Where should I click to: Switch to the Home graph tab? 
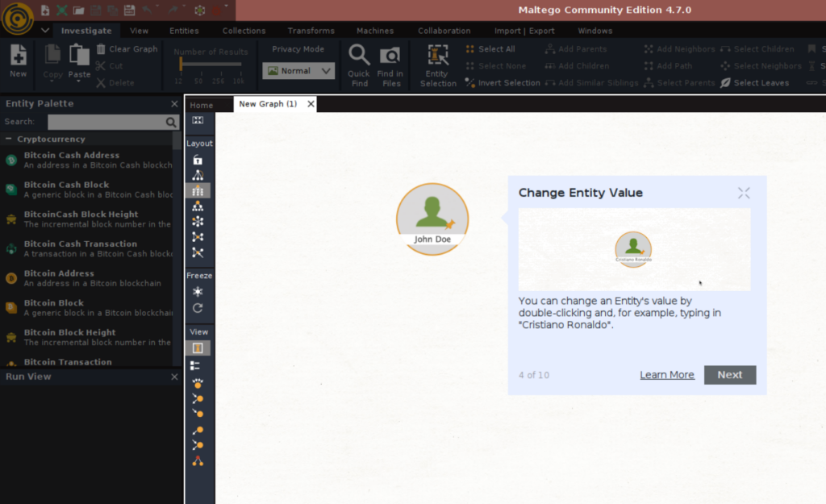(x=201, y=105)
